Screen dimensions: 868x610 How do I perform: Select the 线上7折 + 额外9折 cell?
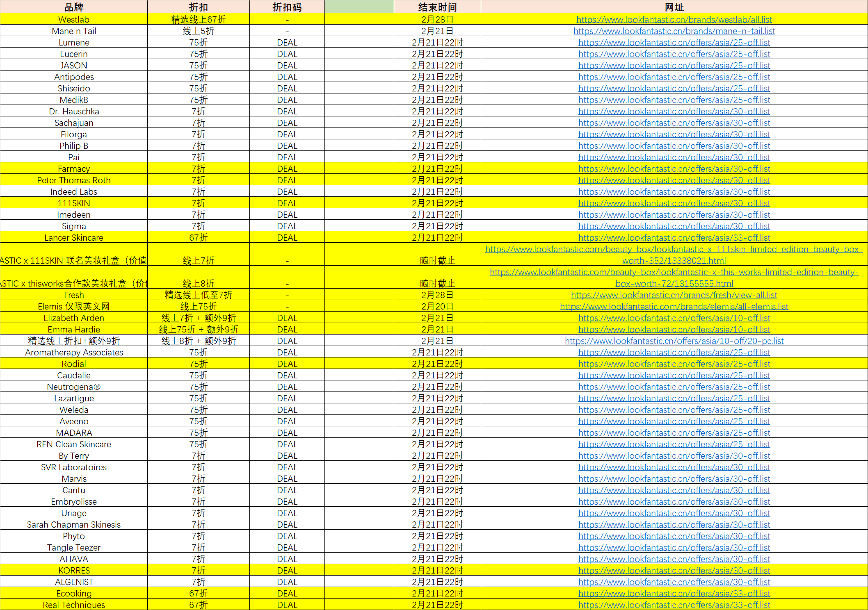click(199, 318)
